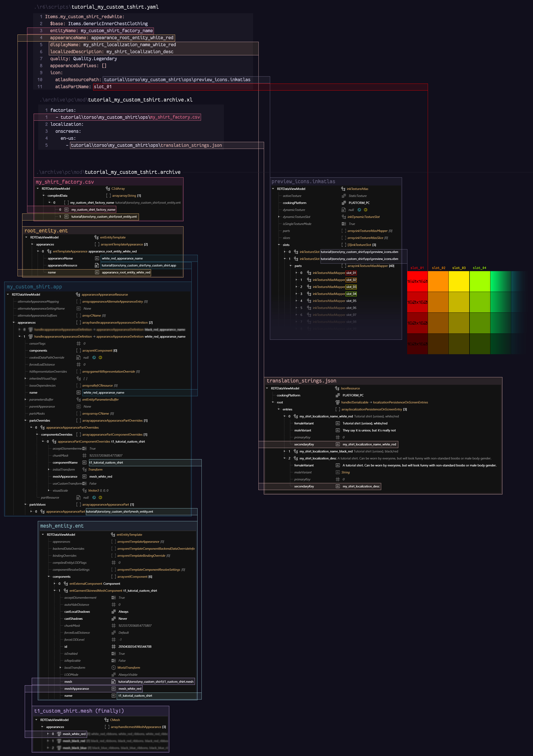This screenshot has height=756, width=533.
Task: Click t1_custom_shirt.mesh path in mesh row
Action: (x=155, y=682)
